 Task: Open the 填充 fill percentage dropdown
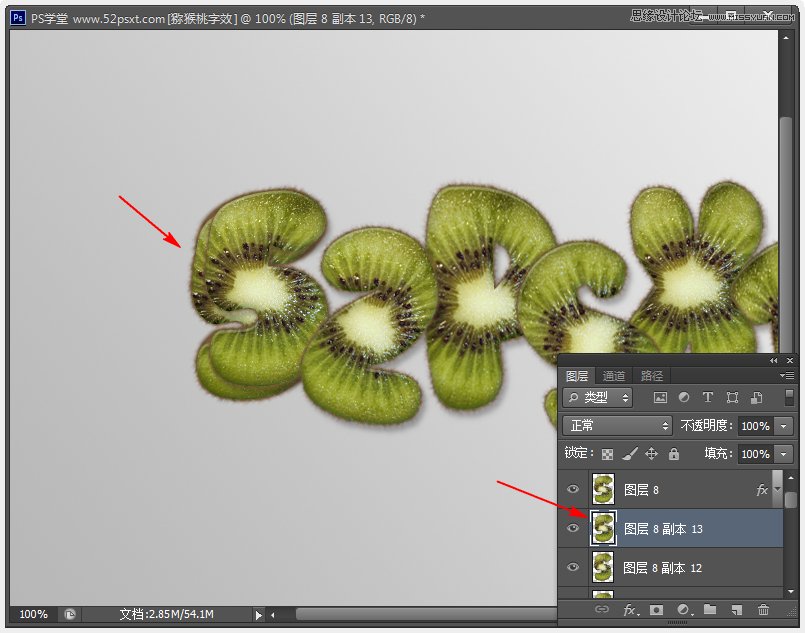point(782,453)
